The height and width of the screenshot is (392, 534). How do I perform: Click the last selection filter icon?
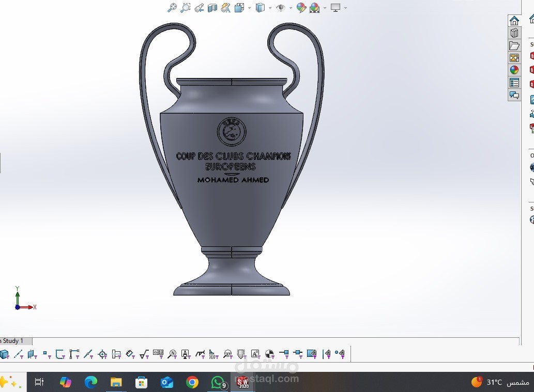(x=340, y=354)
